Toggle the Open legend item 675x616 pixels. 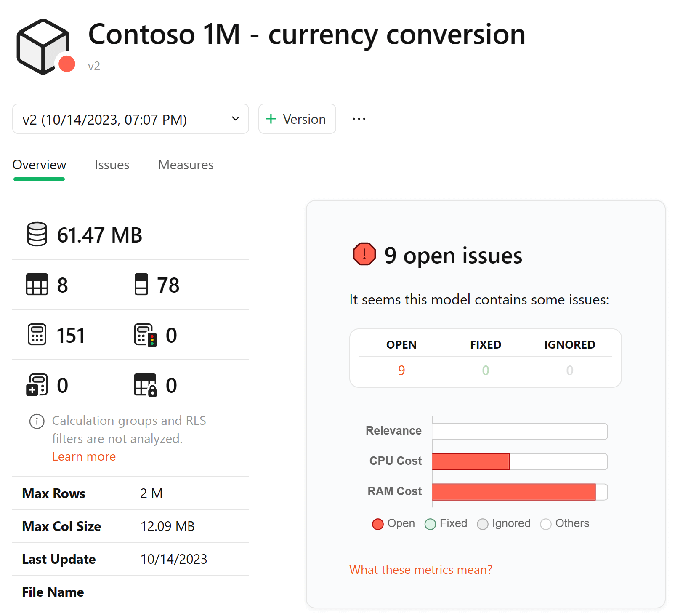click(x=393, y=523)
